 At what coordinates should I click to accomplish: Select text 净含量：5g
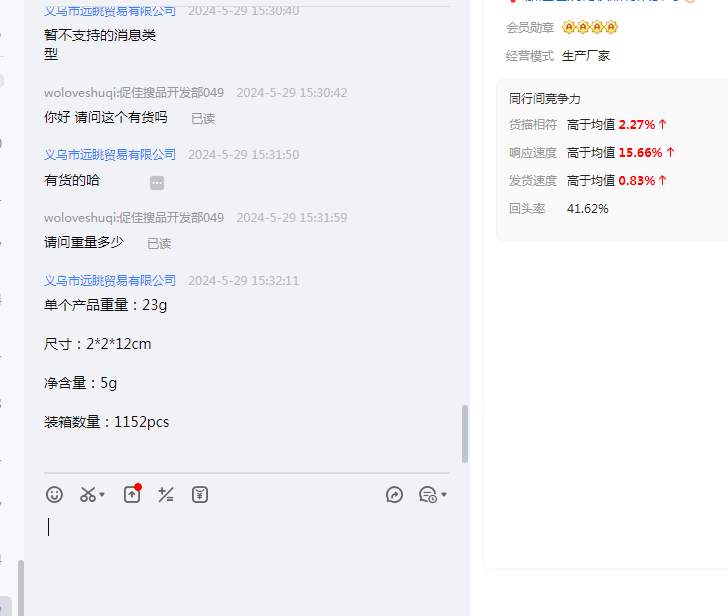pos(80,383)
